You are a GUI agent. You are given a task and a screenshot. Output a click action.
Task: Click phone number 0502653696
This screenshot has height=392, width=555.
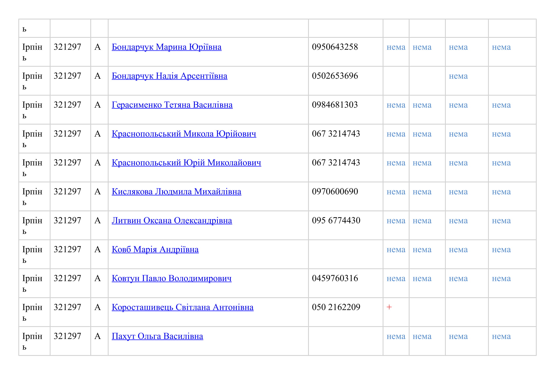[335, 76]
